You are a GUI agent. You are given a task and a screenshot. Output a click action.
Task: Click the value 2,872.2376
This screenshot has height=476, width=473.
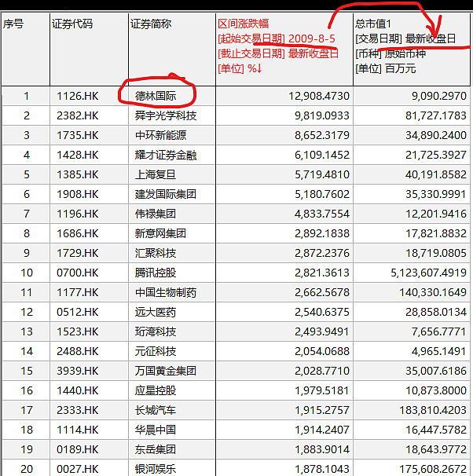pos(322,253)
